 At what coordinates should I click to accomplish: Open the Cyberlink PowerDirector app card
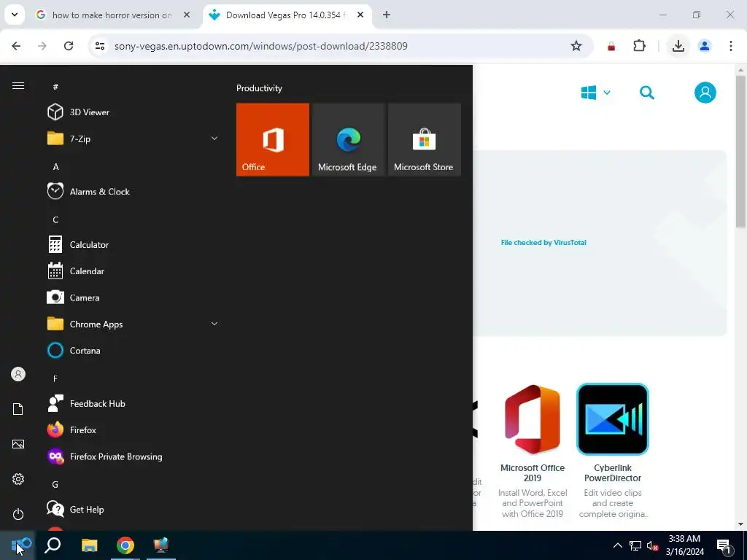pos(613,451)
